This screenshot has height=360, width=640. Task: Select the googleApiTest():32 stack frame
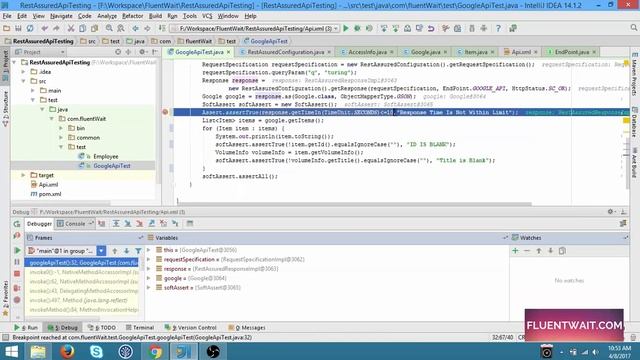click(82, 262)
